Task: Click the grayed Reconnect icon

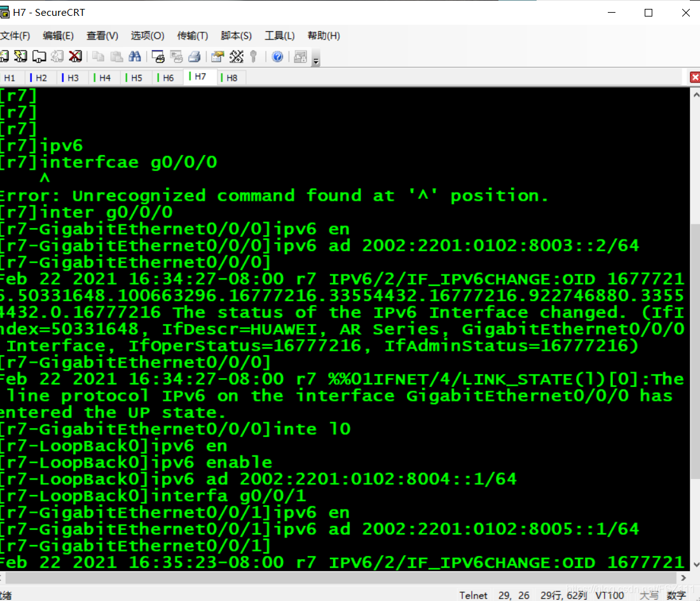Action: click(57, 57)
